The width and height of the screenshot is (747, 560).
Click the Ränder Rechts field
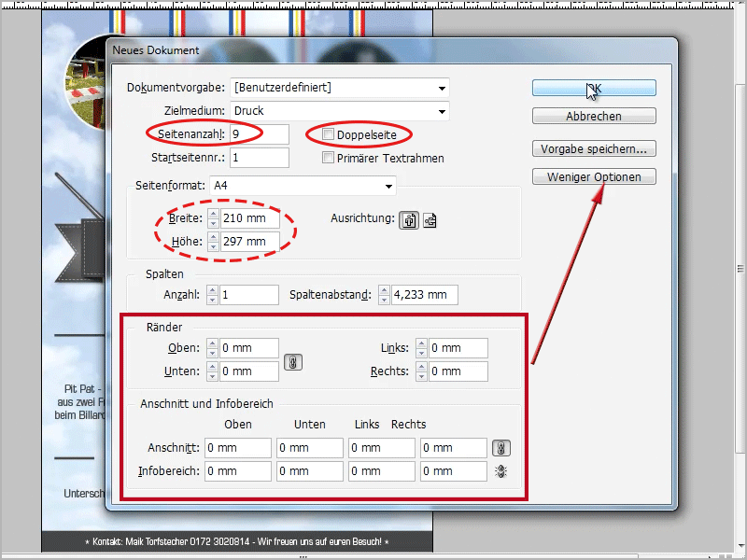point(458,371)
